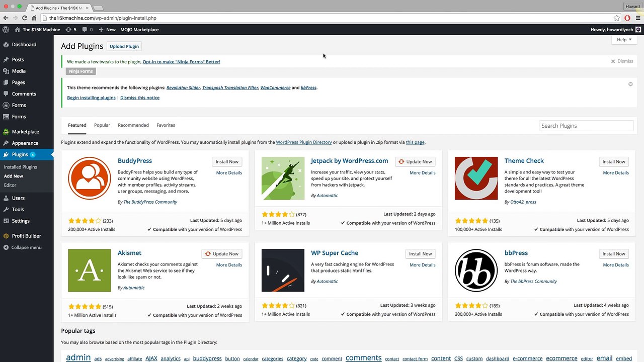This screenshot has height=362, width=644.
Task: Switch to the Popular tab
Action: 102,125
